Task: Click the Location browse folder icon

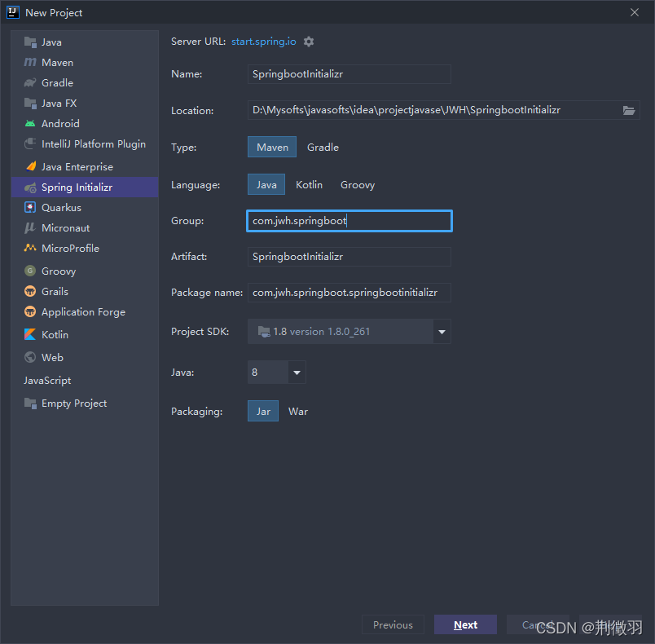Action: tap(629, 110)
